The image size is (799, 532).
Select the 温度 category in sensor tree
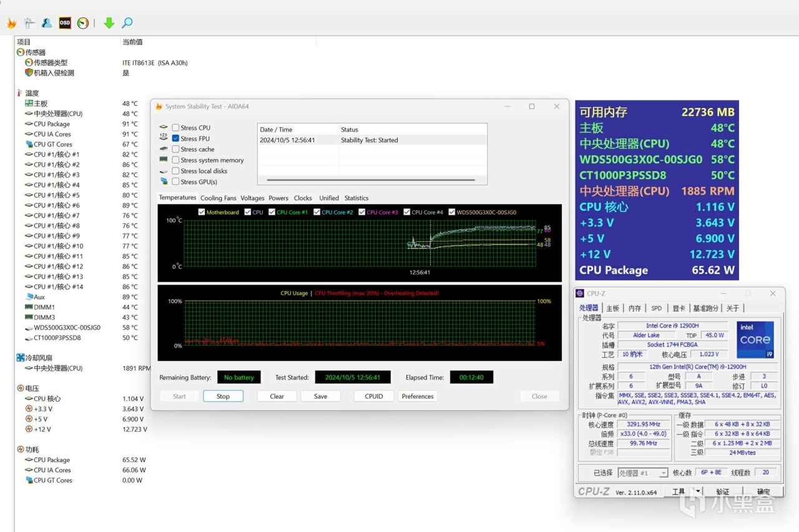coord(31,93)
